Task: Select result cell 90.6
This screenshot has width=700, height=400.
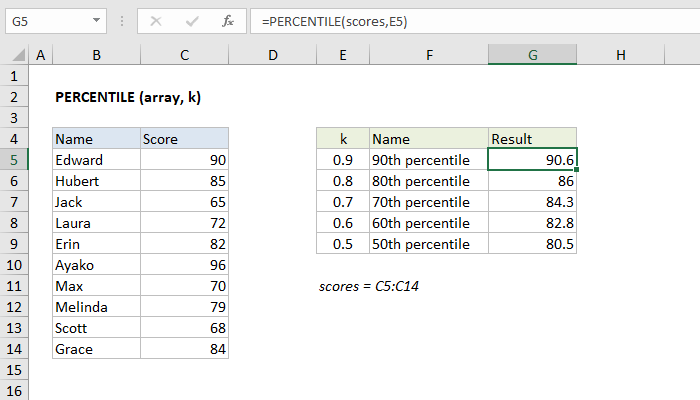Action: tap(533, 160)
